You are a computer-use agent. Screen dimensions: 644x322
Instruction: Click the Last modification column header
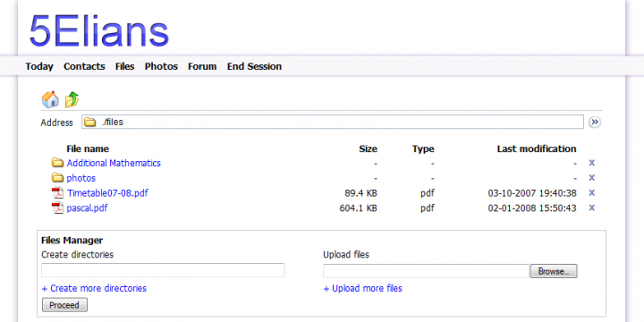coord(537,148)
